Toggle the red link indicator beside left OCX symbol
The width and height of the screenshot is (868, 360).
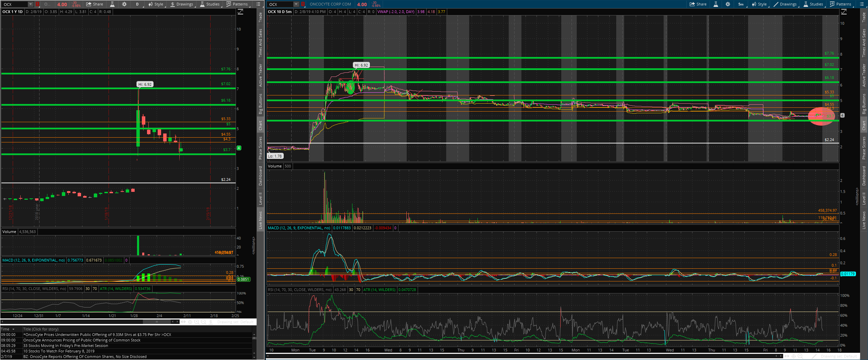click(x=37, y=4)
